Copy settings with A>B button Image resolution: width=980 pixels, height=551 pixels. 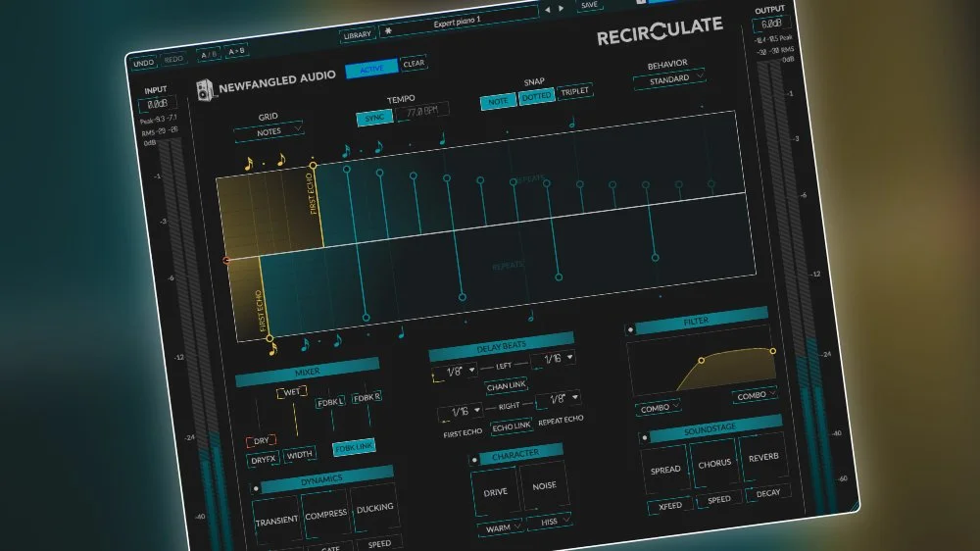click(x=236, y=51)
